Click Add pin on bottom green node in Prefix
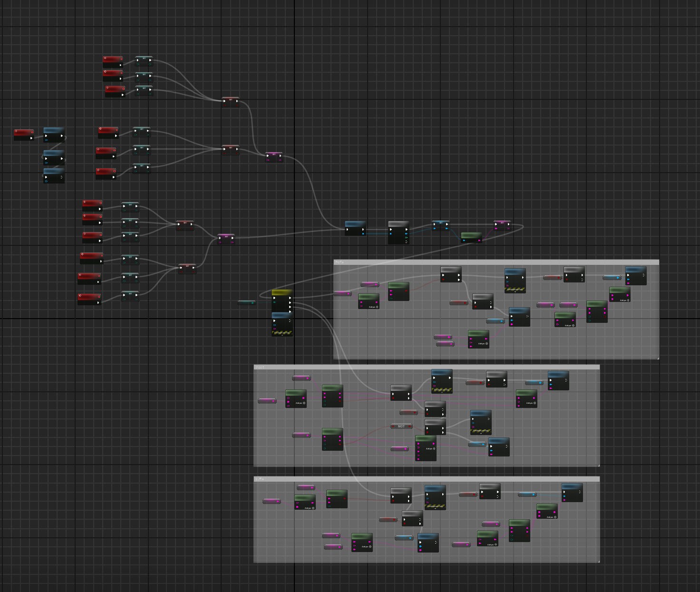Viewport: 700px width, 592px height. pos(483,343)
